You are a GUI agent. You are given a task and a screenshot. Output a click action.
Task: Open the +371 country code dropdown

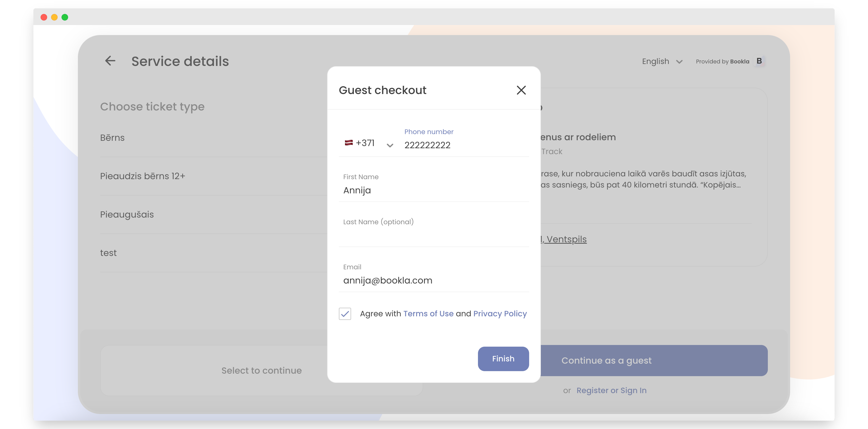click(x=389, y=145)
